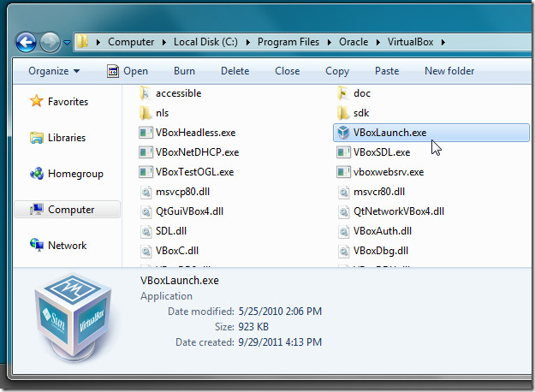The width and height of the screenshot is (535, 392).
Task: Click the Homegroup icon
Action: (x=37, y=173)
